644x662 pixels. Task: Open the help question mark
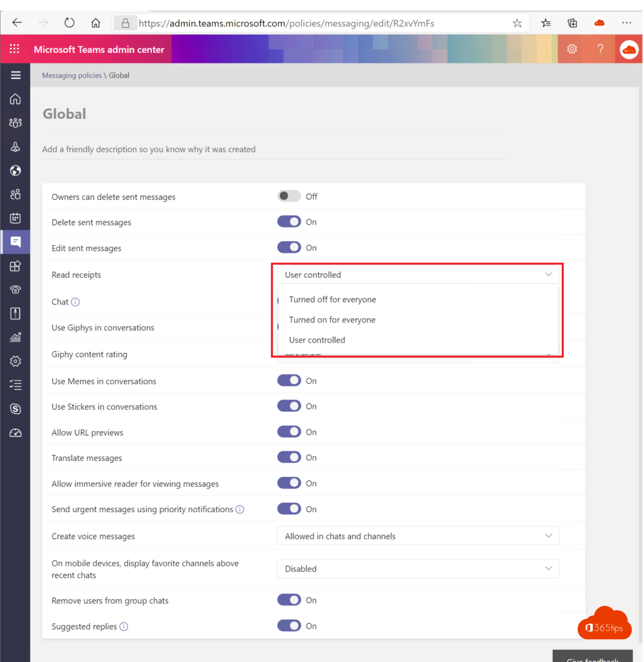pos(600,49)
